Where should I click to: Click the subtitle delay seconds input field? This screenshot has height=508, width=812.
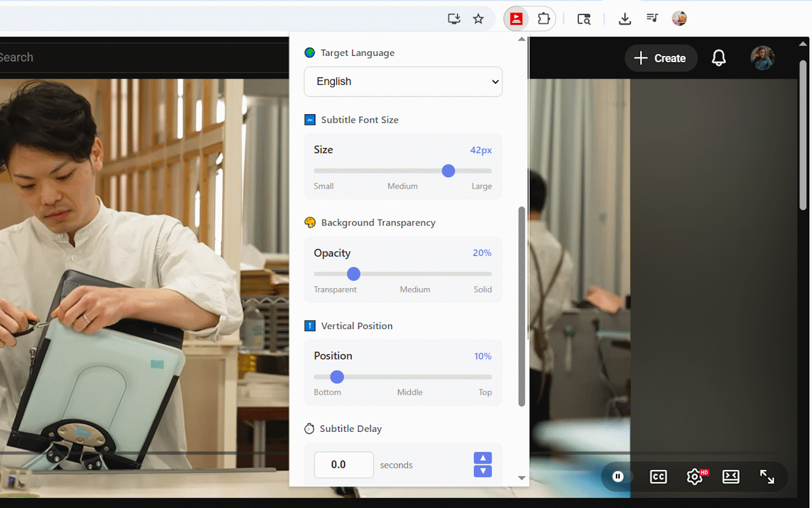pos(343,465)
